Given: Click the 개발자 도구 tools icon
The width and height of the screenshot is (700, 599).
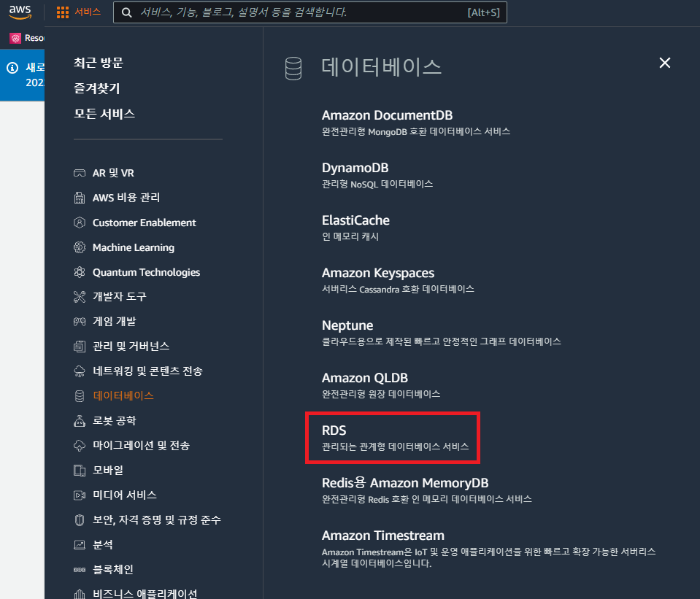Looking at the screenshot, I should pos(80,297).
